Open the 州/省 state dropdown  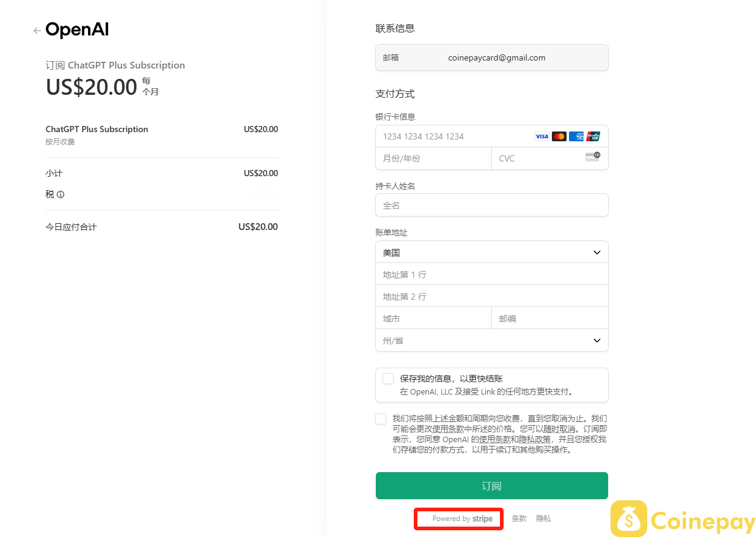(x=492, y=341)
